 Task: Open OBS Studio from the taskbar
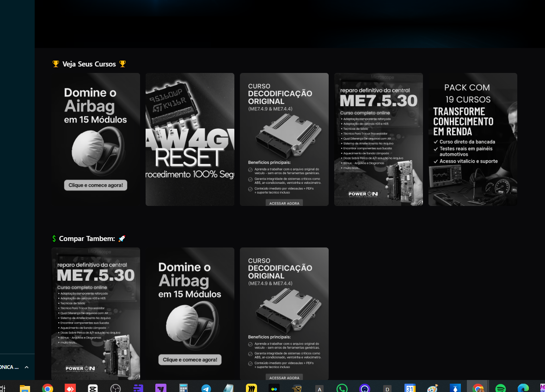(x=115, y=388)
